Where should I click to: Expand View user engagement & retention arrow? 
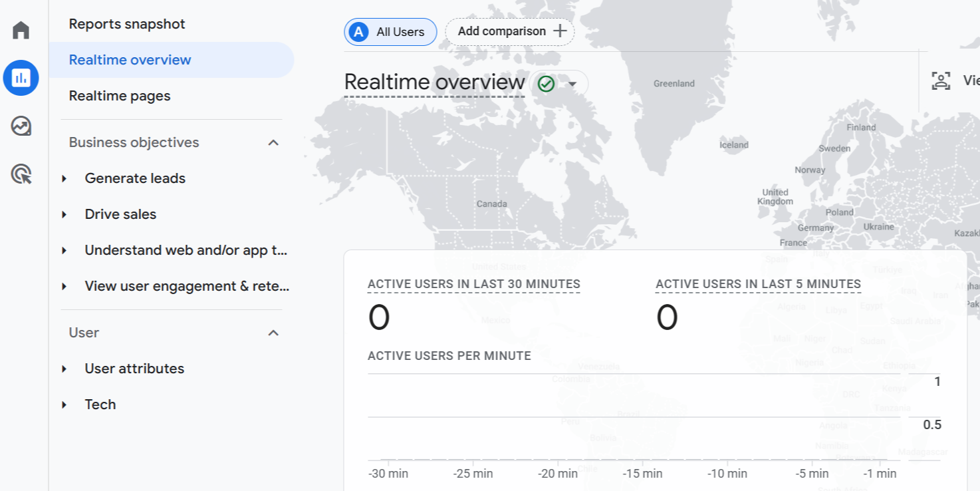[x=64, y=286]
